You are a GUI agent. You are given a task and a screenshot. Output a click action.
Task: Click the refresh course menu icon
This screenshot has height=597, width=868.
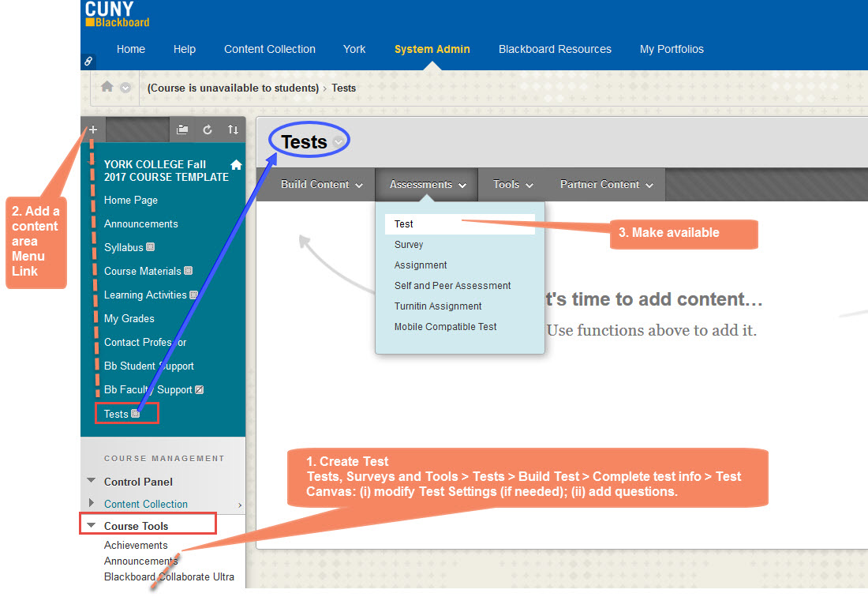tap(206, 129)
